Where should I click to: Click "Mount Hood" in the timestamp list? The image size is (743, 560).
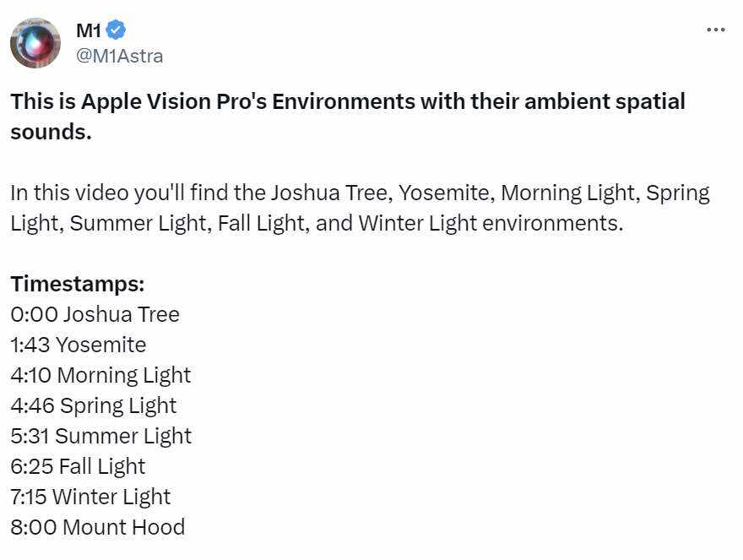pos(123,527)
